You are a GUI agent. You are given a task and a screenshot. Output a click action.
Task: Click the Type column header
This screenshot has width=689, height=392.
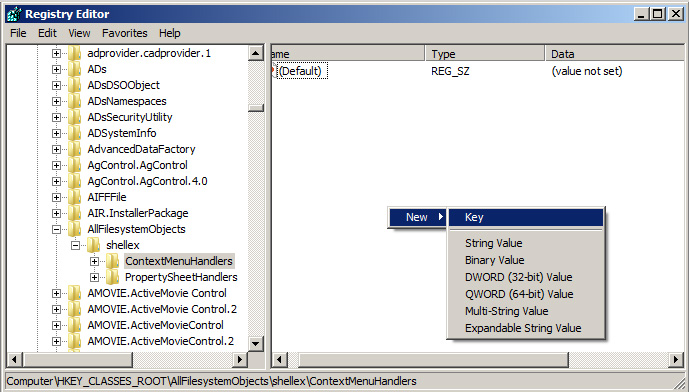coord(485,54)
